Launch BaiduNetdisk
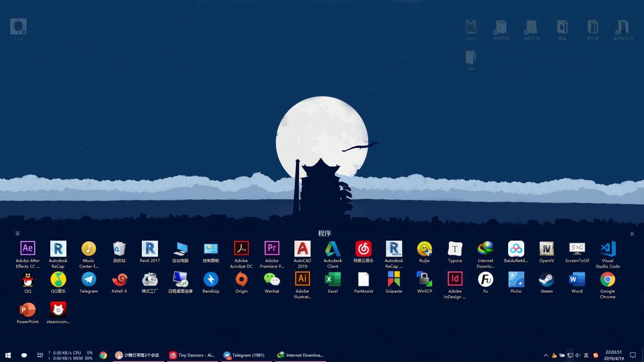Image resolution: width=644 pixels, height=362 pixels. (x=516, y=252)
